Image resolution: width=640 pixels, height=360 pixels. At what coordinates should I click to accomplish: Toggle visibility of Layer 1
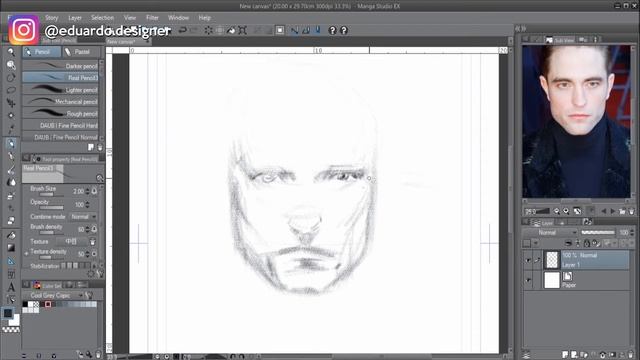[528, 260]
